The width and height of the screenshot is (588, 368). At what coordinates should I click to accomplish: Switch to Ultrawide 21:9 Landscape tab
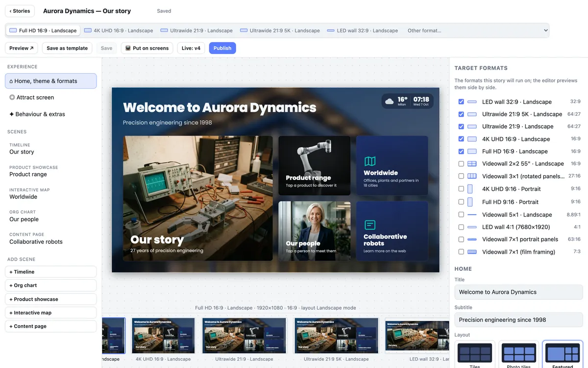[196, 30]
